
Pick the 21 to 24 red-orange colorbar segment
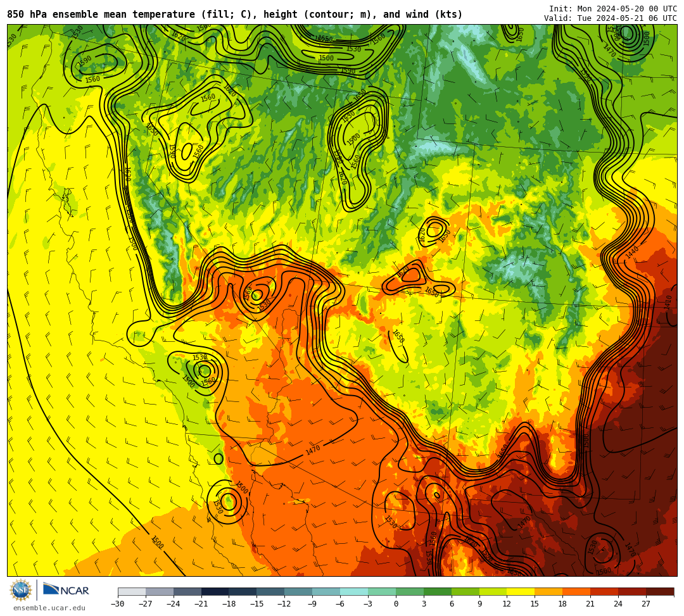pyautogui.click(x=605, y=591)
